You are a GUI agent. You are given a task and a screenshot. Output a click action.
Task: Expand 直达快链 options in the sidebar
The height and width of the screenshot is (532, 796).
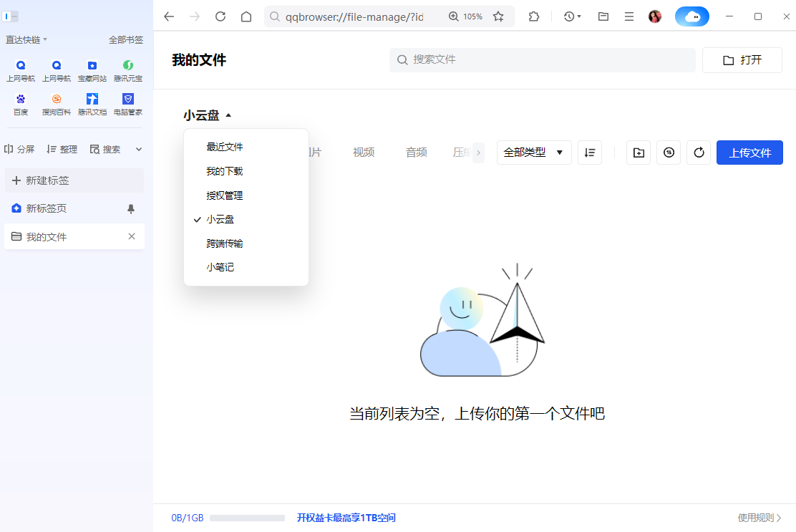(26, 39)
